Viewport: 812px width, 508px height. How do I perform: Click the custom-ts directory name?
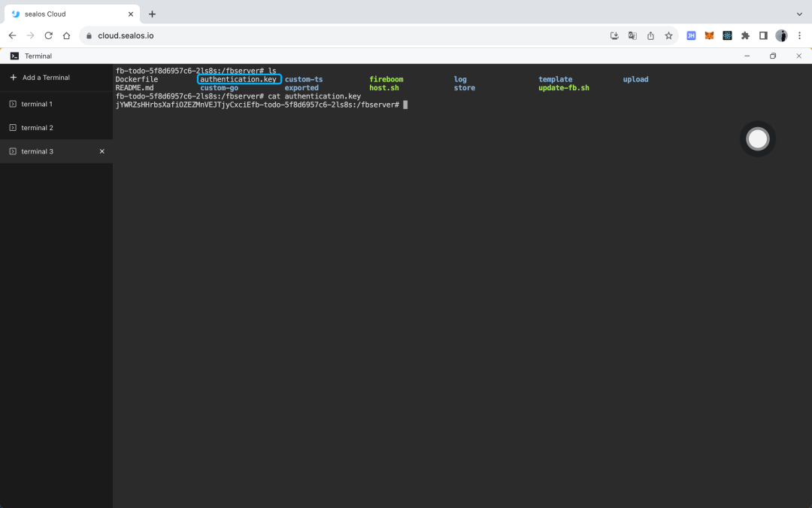point(304,79)
